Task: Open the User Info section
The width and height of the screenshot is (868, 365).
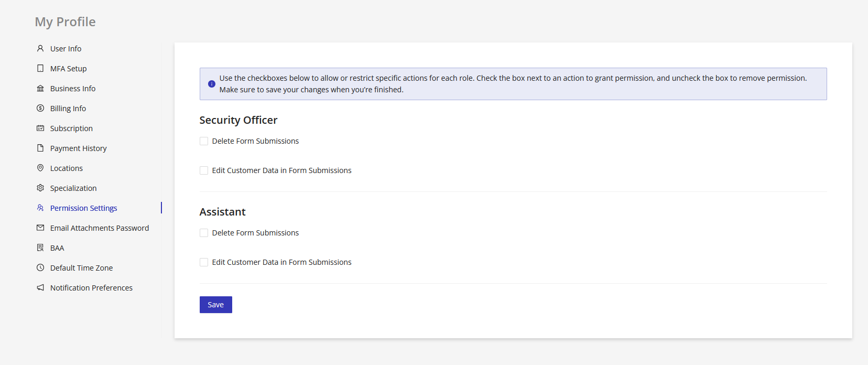Action: 66,49
